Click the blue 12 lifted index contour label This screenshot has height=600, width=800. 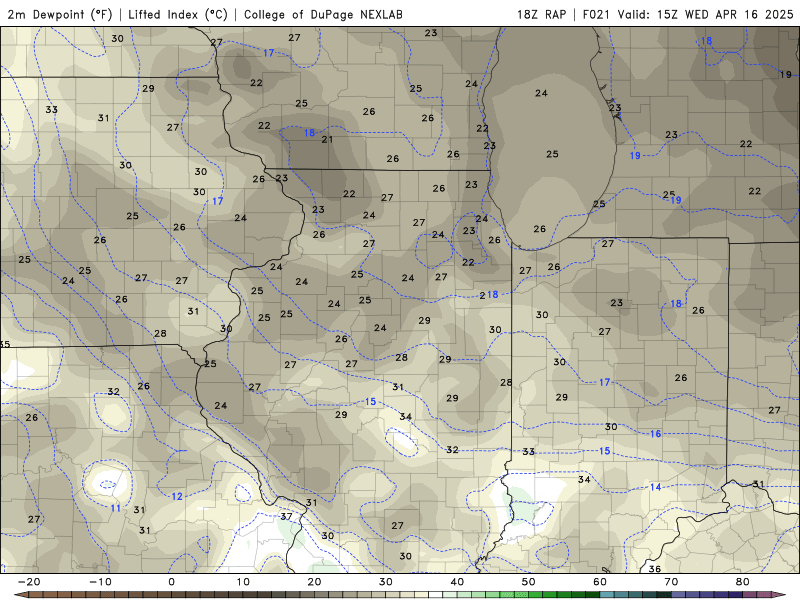(177, 496)
